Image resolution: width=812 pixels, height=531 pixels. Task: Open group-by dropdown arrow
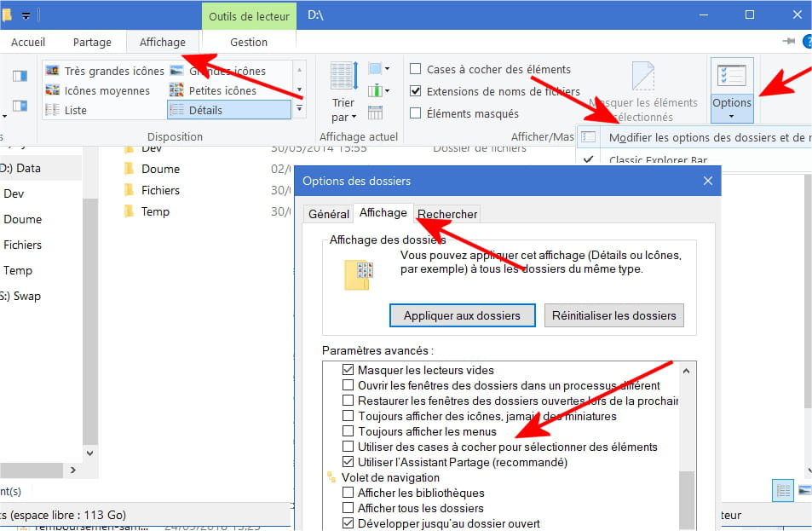[387, 68]
